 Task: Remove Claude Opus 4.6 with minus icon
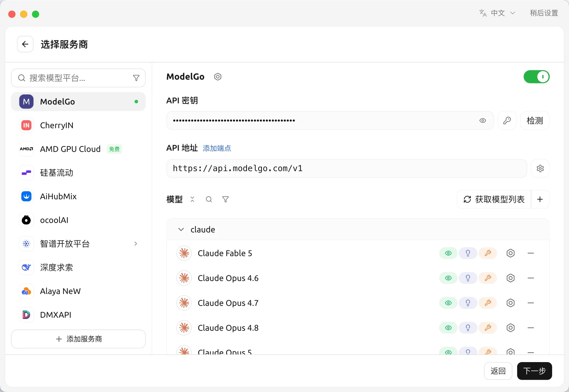531,278
